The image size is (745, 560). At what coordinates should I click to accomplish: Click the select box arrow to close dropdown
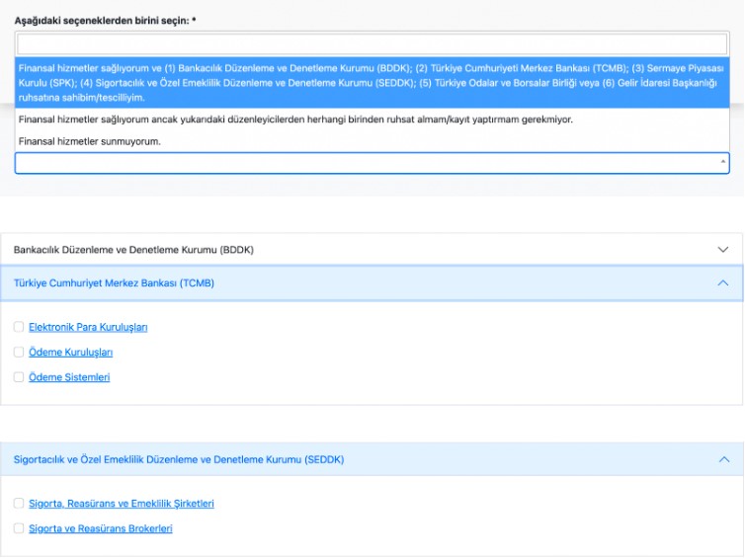click(722, 162)
